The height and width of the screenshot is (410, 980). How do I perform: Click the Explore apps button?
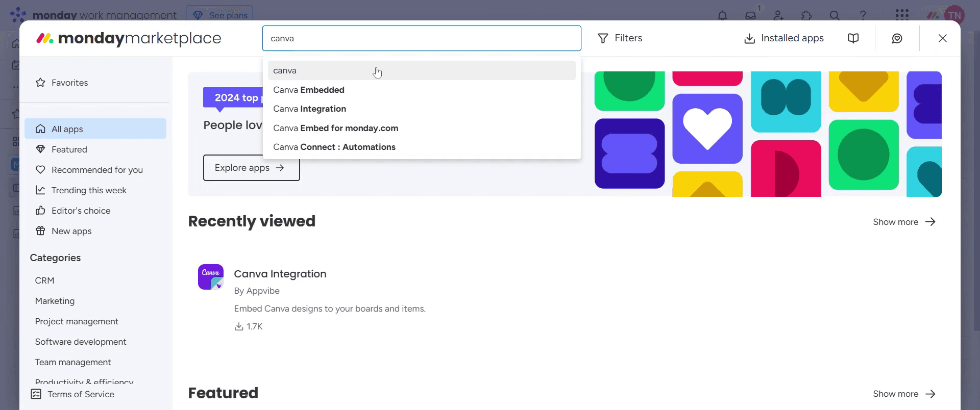click(251, 168)
